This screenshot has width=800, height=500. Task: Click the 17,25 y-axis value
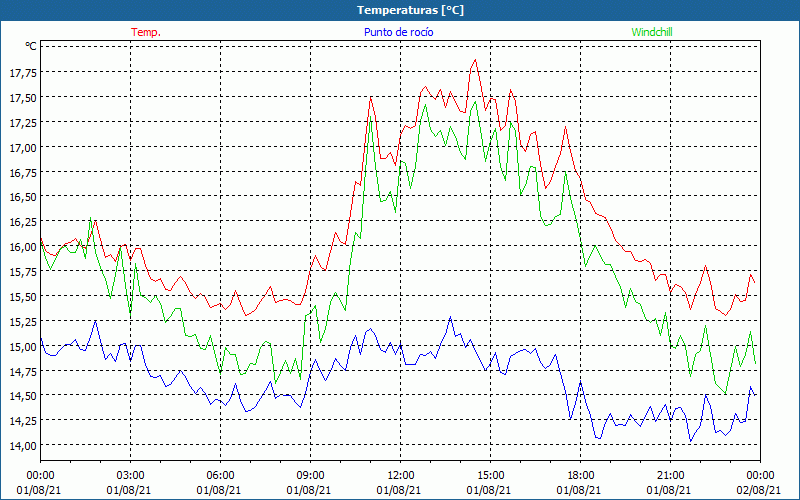pos(23,122)
